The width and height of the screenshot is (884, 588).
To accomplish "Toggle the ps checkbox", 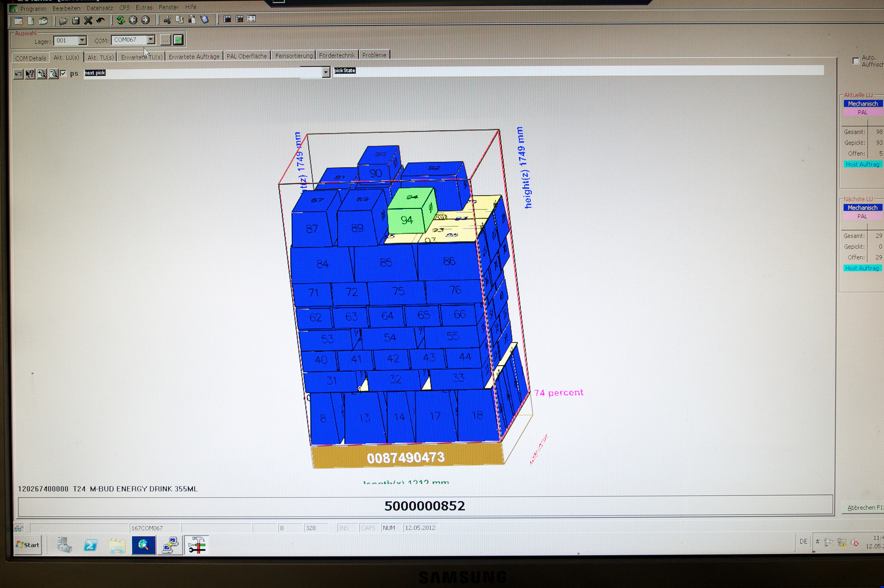I will coord(63,73).
